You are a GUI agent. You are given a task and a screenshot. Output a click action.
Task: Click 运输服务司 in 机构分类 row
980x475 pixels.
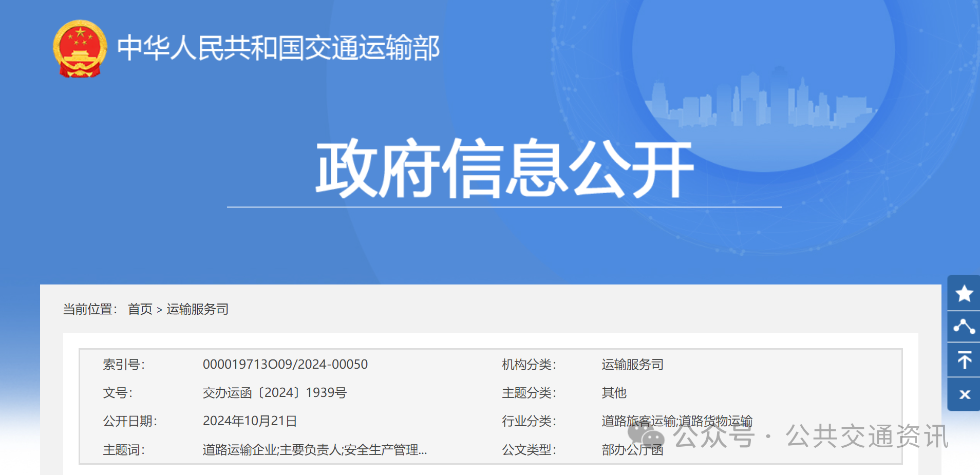pyautogui.click(x=632, y=365)
